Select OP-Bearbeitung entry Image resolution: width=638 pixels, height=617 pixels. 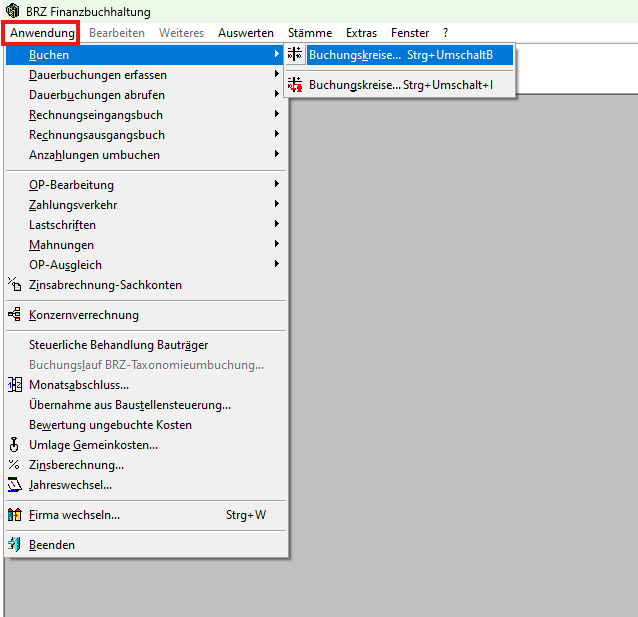[x=146, y=185]
